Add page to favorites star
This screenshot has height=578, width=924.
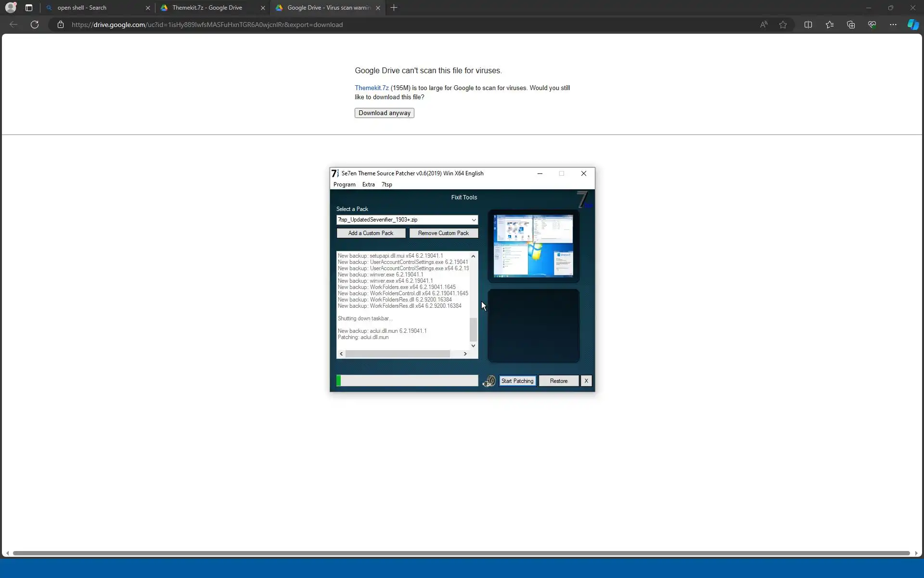coord(783,25)
